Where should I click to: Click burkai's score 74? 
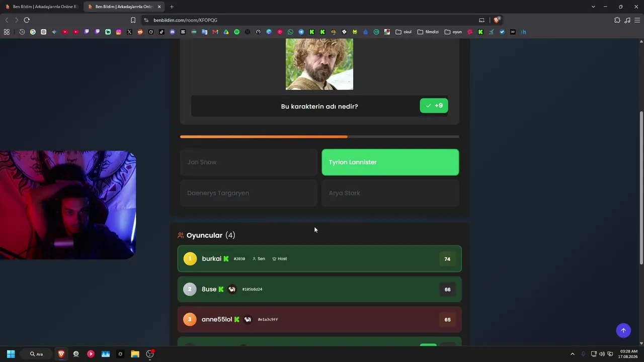(447, 259)
